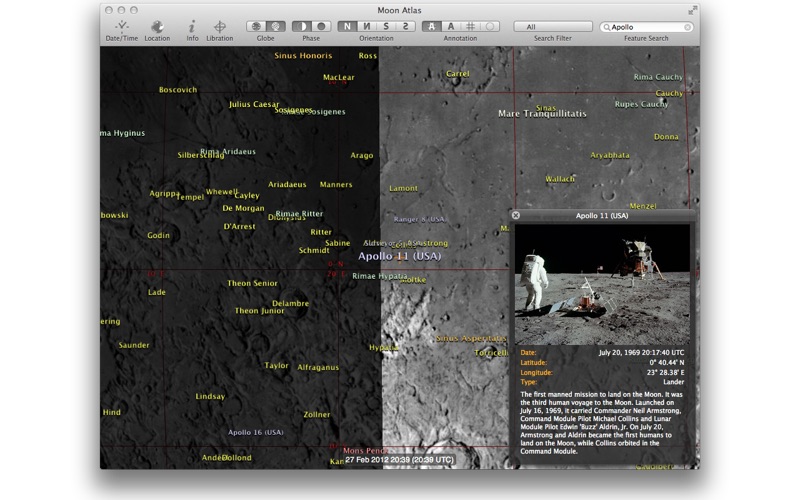Click the Hind crater label
This screenshot has width=800, height=500.
[x=112, y=412]
